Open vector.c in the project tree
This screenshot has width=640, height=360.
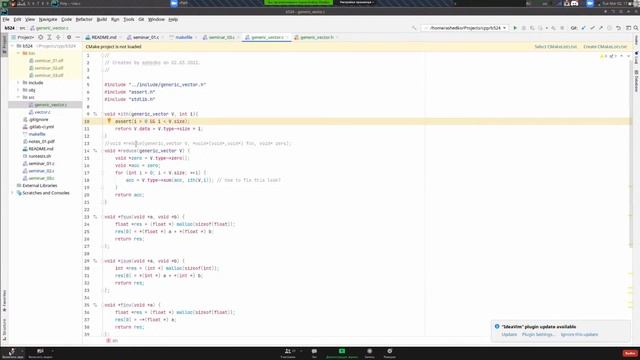coord(42,112)
